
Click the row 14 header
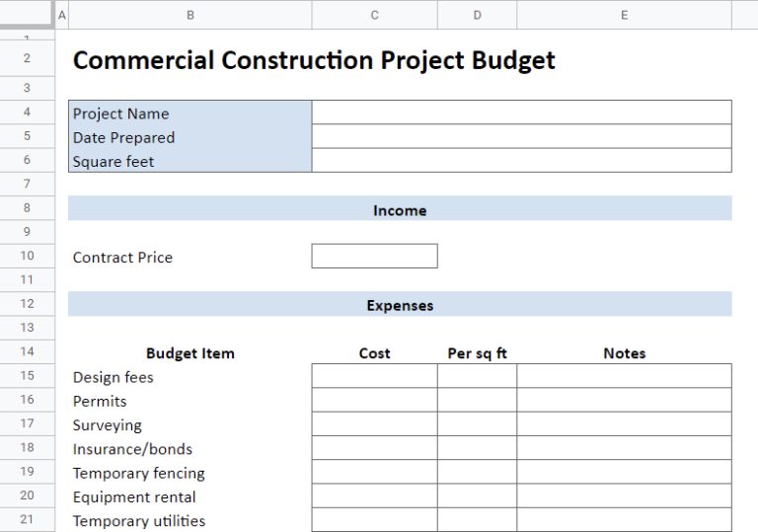point(27,352)
